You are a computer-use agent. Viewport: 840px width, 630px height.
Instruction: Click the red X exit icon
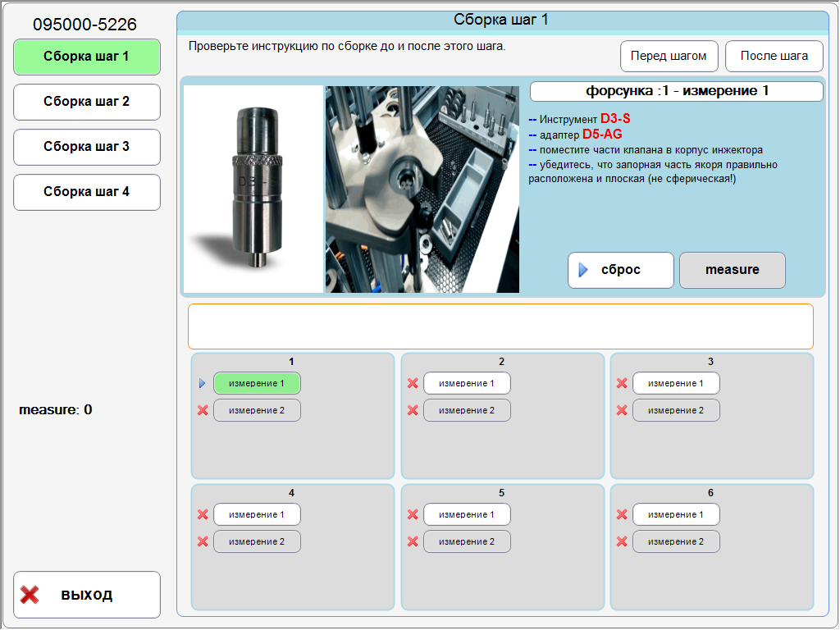[30, 595]
